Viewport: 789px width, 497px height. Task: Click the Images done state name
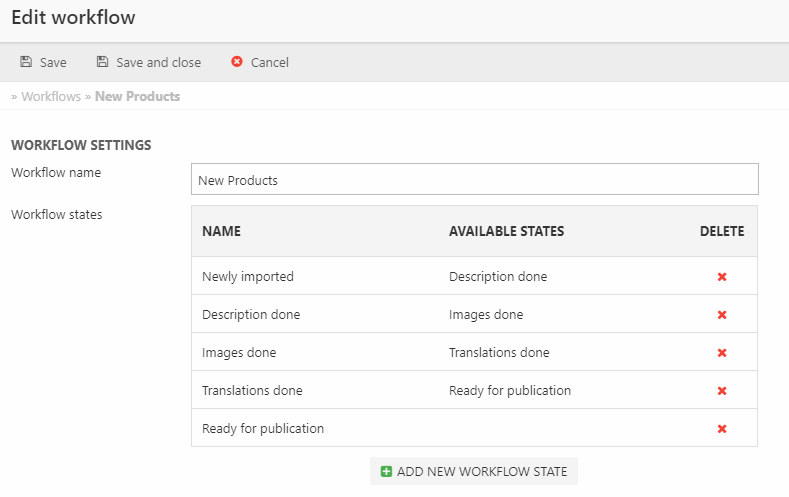pyautogui.click(x=239, y=353)
